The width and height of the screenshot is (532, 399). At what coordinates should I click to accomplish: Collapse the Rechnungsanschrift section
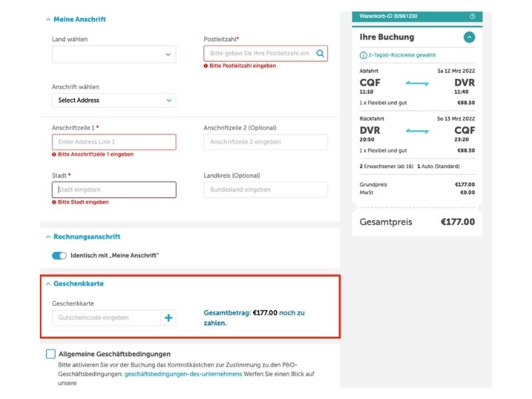click(48, 237)
